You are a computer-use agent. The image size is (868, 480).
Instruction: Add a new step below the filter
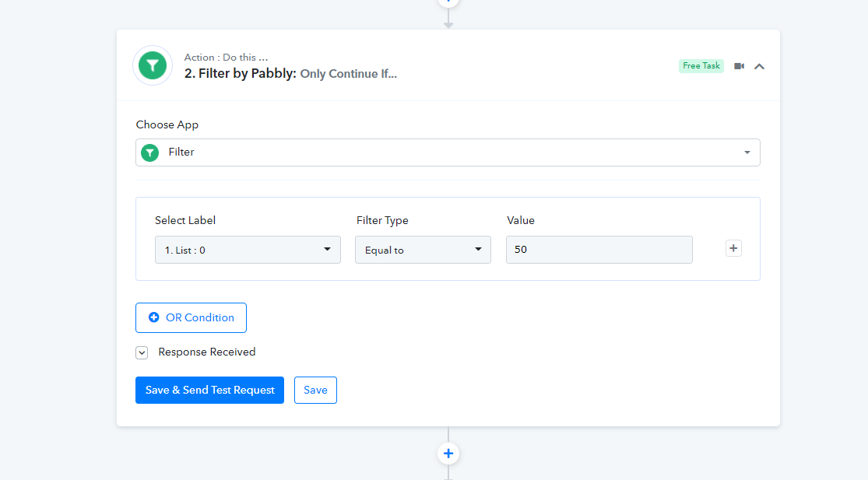448,454
